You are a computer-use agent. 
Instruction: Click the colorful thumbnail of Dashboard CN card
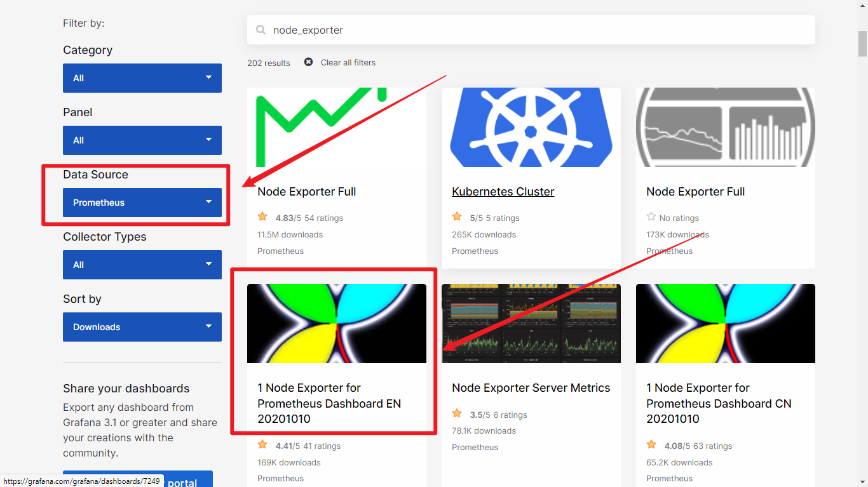coord(726,323)
